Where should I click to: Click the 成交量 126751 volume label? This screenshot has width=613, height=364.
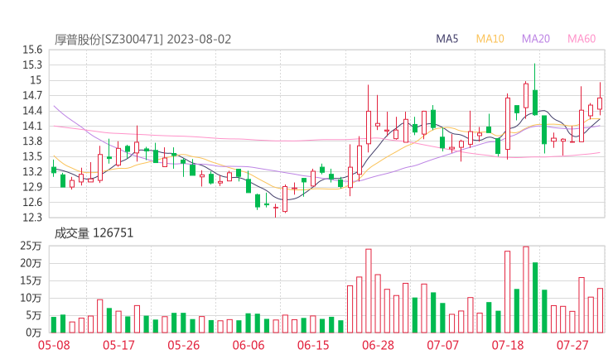94,233
